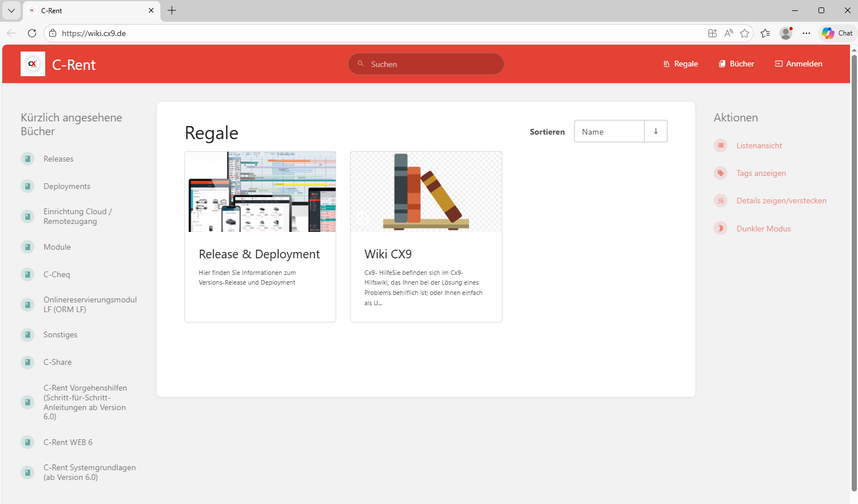Open the Wiki CX9 shelf thumbnail
This screenshot has height=504, width=858.
click(x=426, y=192)
